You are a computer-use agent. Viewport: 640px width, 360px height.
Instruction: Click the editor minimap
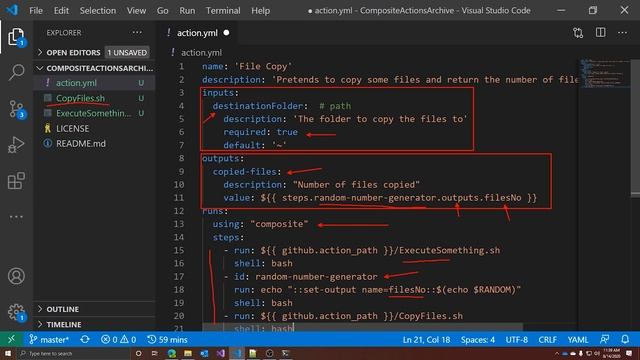click(604, 73)
